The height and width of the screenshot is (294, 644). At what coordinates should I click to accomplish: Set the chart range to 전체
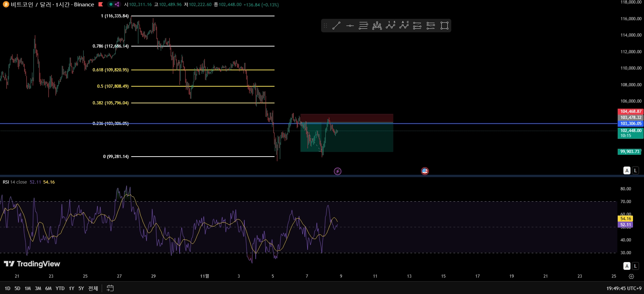[93, 288]
